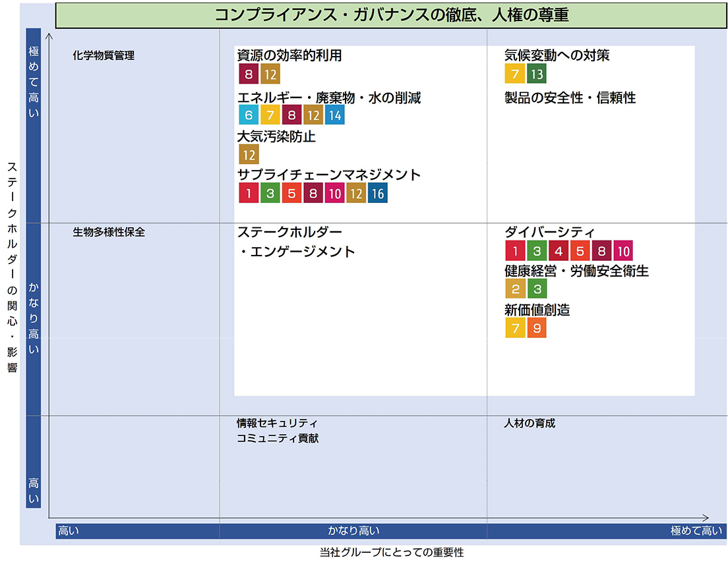728x562 pixels.
Task: Select the SDG 10 badge in ダイバーシティ row
Action: [x=623, y=251]
